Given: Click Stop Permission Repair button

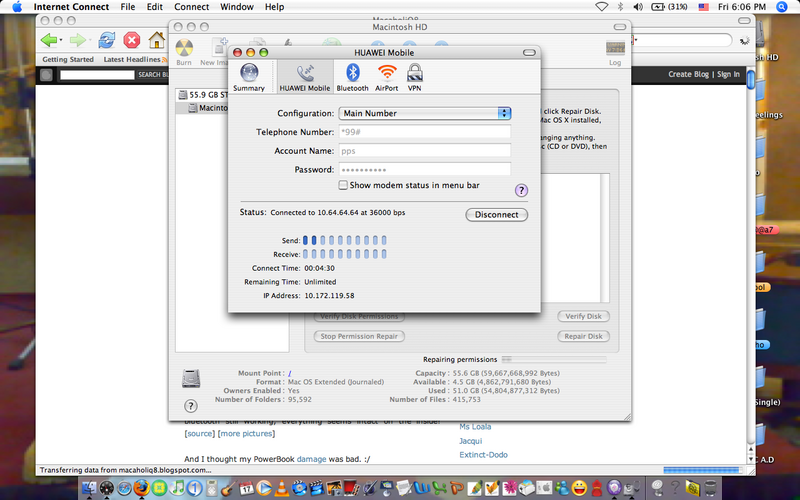Looking at the screenshot, I should pos(359,336).
